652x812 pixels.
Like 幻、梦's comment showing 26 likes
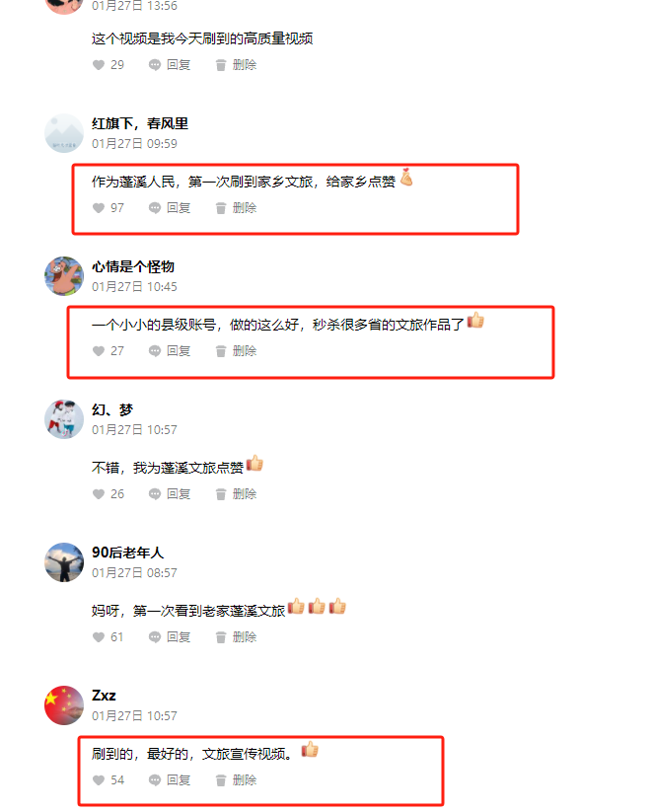pyautogui.click(x=99, y=494)
